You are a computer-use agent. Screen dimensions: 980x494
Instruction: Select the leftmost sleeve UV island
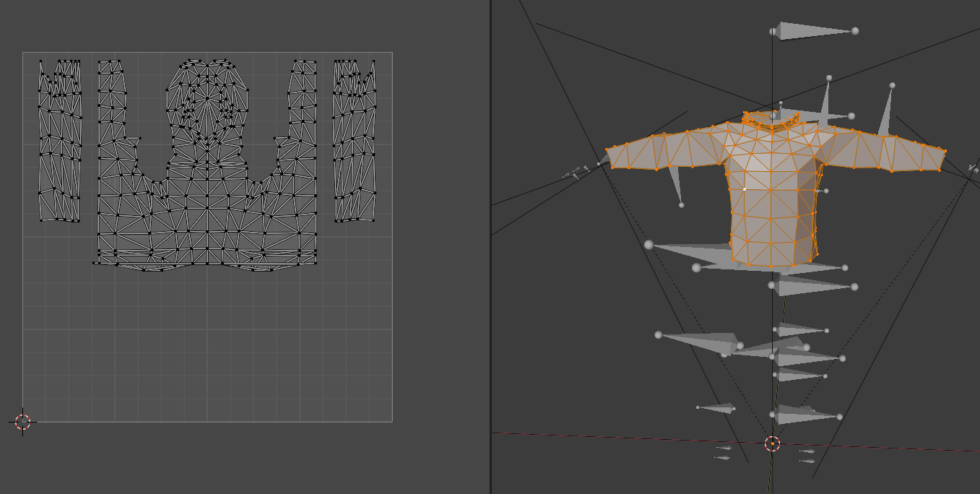pos(60,141)
